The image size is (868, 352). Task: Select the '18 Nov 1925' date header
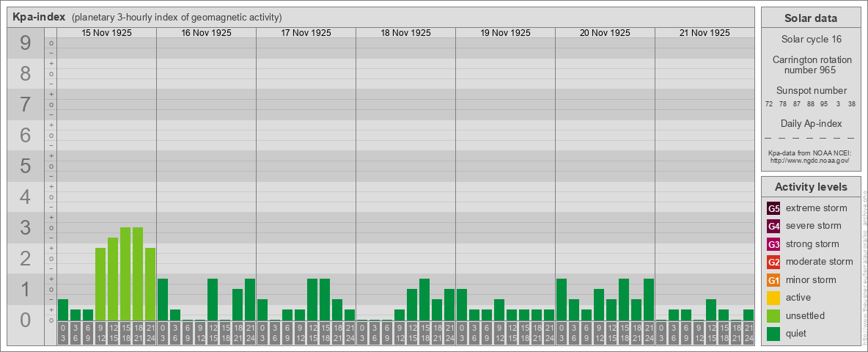(x=405, y=33)
